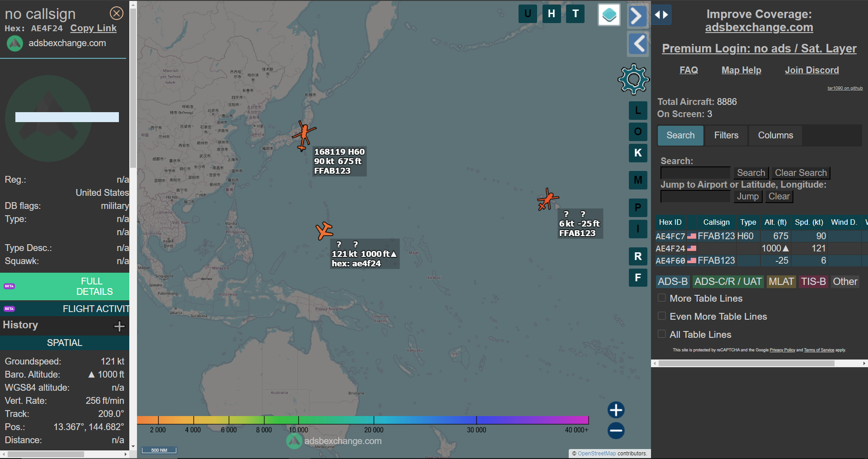868x459 pixels.
Task: Expand left panel with left chevron button
Action: point(637,44)
